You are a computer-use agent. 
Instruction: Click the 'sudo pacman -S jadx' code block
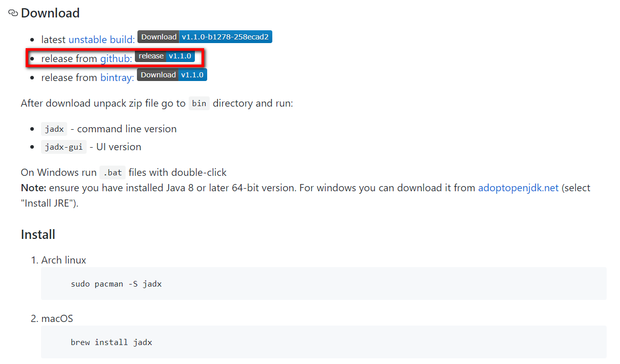[324, 284]
